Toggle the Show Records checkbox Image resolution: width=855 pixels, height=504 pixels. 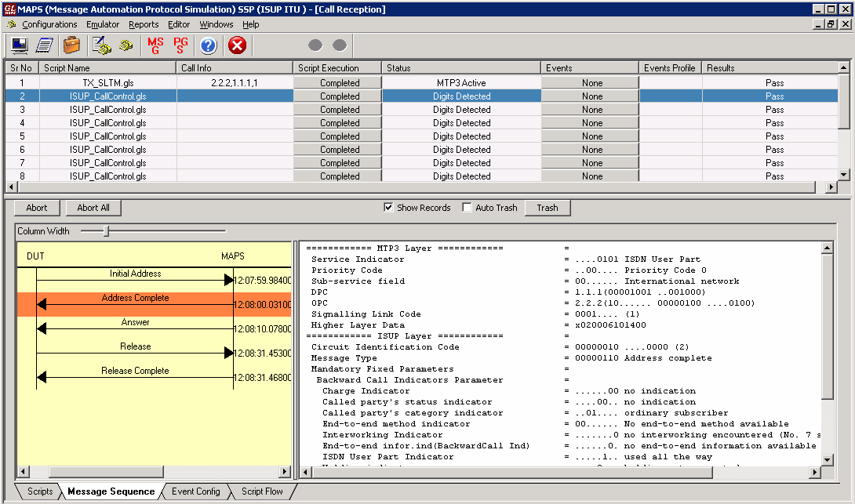click(x=388, y=207)
